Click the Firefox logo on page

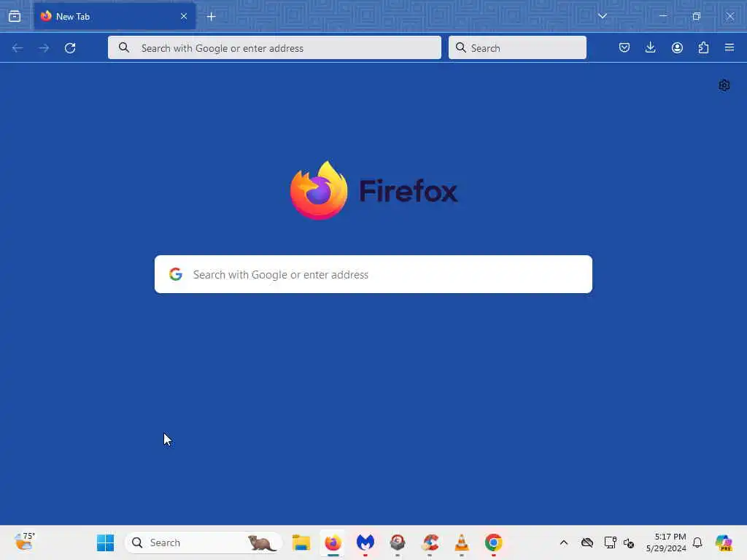[x=374, y=190]
